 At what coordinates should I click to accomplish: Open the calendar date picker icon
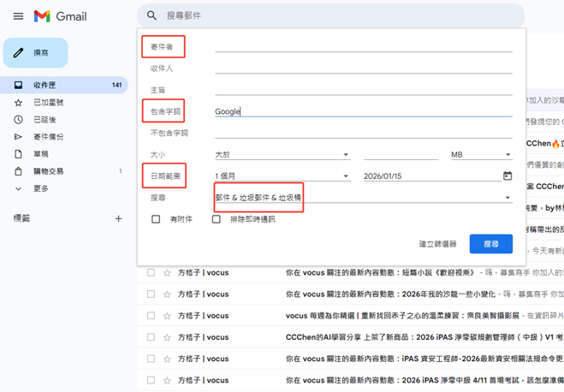(x=508, y=175)
